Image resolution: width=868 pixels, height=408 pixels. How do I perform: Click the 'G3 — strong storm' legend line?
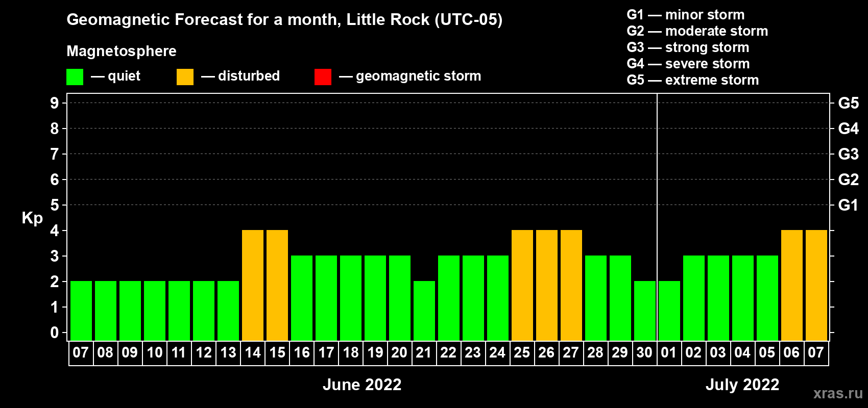click(x=688, y=47)
